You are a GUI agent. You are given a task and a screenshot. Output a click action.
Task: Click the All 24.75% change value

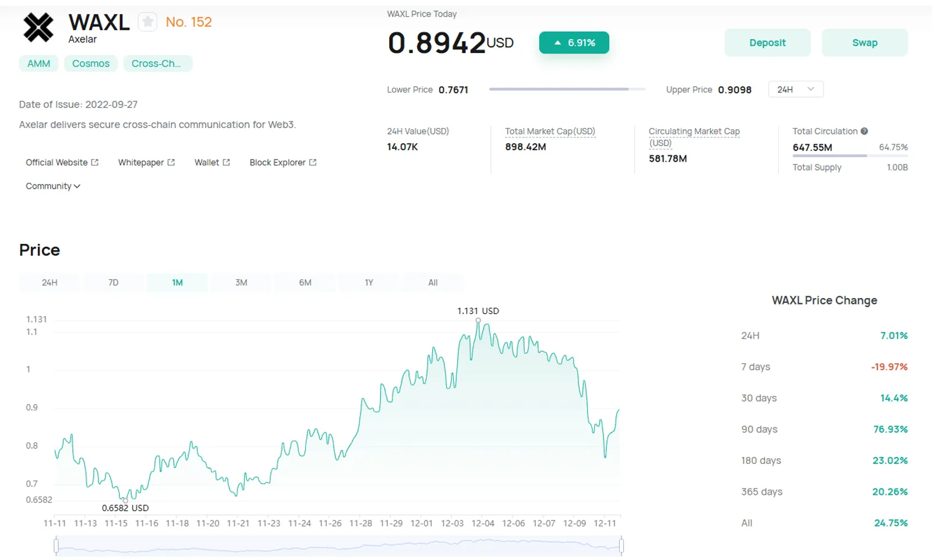coord(891,523)
